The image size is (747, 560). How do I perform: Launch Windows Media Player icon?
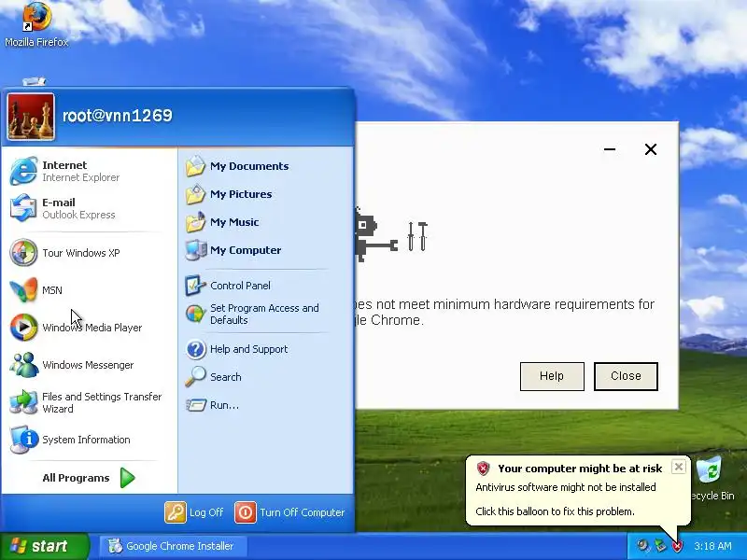coord(22,328)
